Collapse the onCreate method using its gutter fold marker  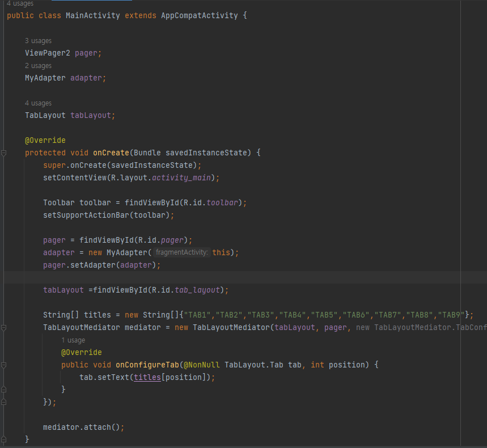tap(4, 153)
